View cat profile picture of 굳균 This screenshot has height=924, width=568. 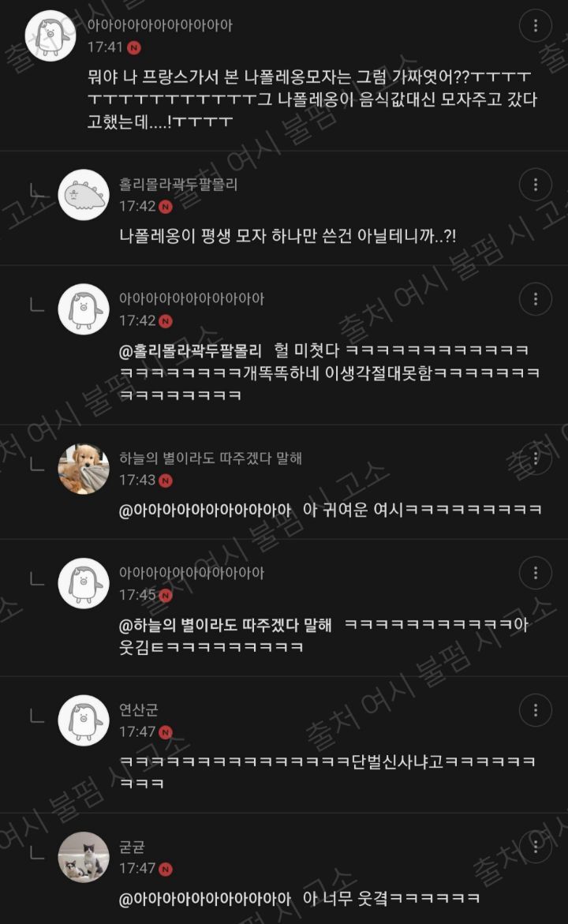click(x=84, y=858)
